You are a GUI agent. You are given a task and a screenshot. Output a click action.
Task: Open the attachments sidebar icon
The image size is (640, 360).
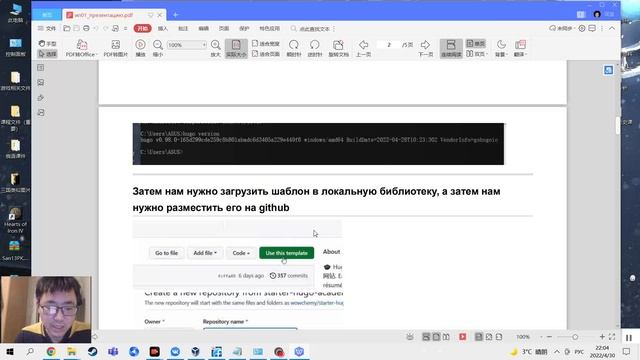(x=41, y=98)
